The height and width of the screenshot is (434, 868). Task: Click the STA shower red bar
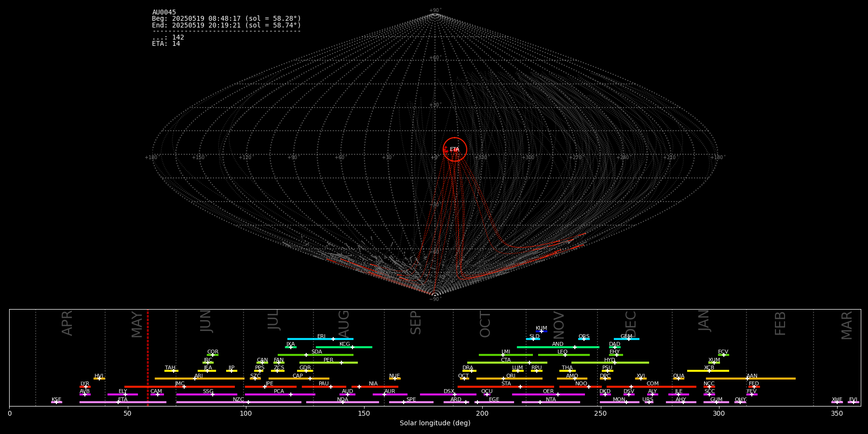506,387
